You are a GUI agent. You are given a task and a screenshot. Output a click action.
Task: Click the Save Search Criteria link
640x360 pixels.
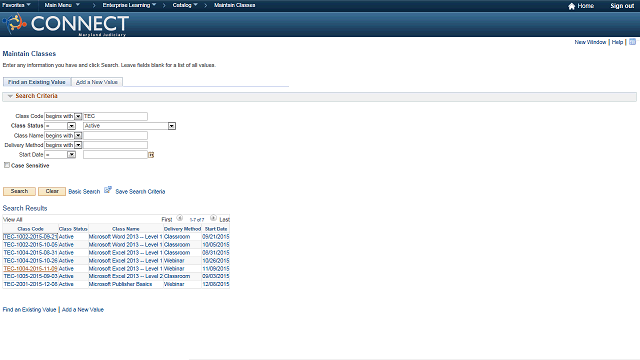(x=140, y=191)
